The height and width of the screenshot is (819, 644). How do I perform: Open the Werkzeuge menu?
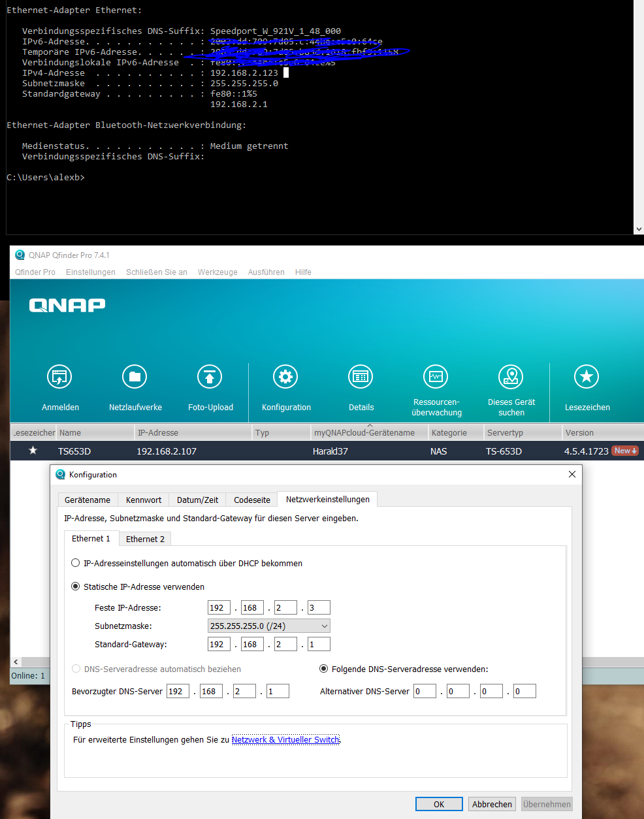click(x=217, y=272)
